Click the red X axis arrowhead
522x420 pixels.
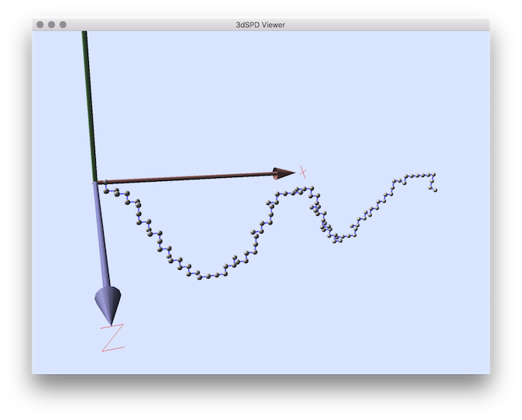[x=283, y=174]
